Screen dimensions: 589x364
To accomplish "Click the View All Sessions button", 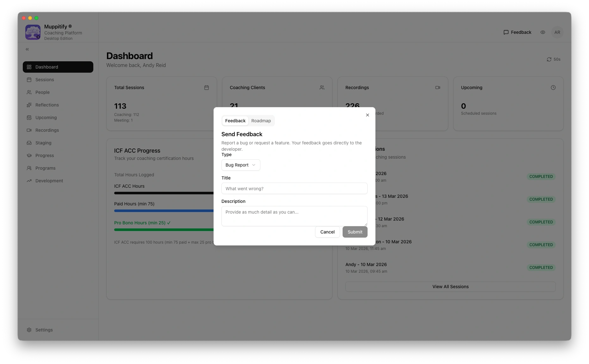I will (450, 287).
